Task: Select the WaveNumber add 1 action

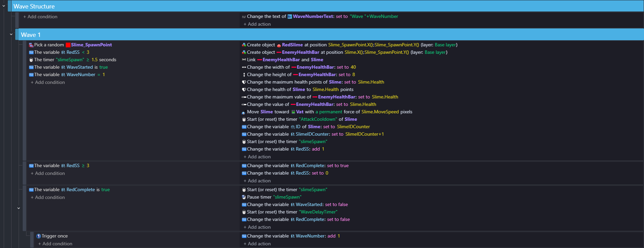Action: tap(290, 236)
